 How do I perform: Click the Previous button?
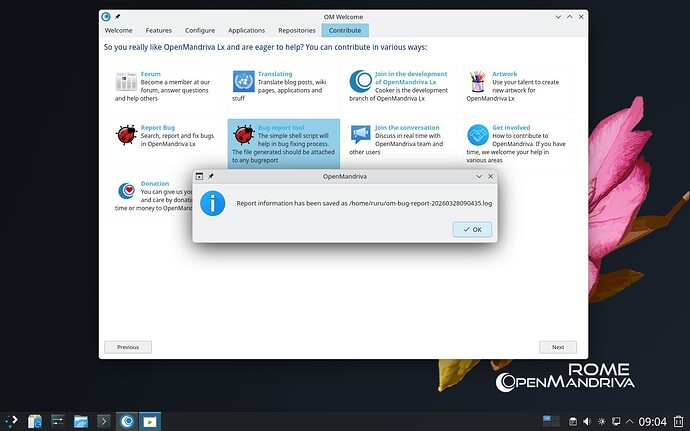coord(128,347)
